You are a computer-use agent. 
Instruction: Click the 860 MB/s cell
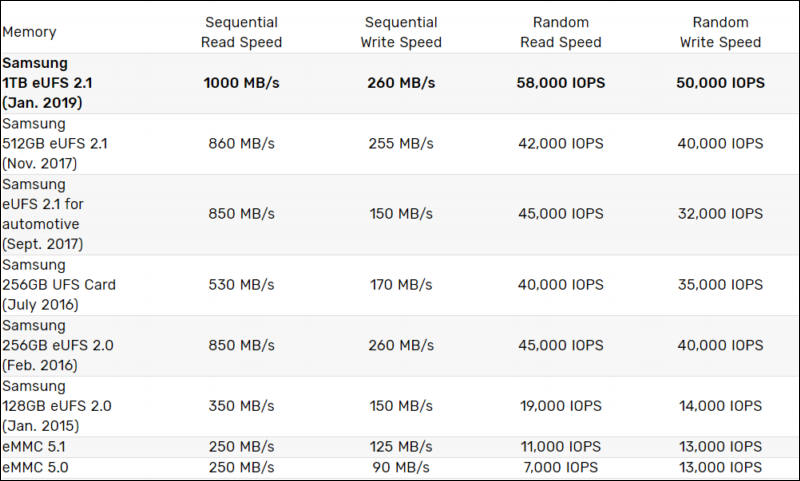pyautogui.click(x=241, y=143)
